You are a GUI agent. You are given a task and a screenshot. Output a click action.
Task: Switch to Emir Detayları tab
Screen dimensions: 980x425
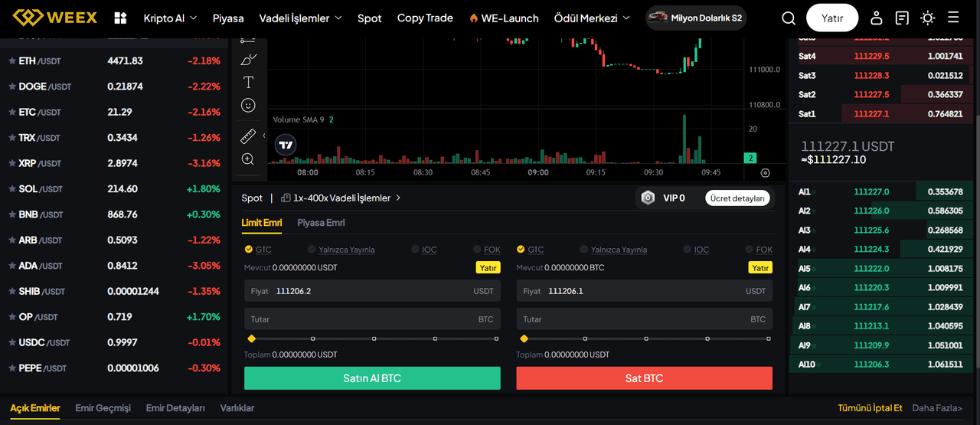pos(175,408)
